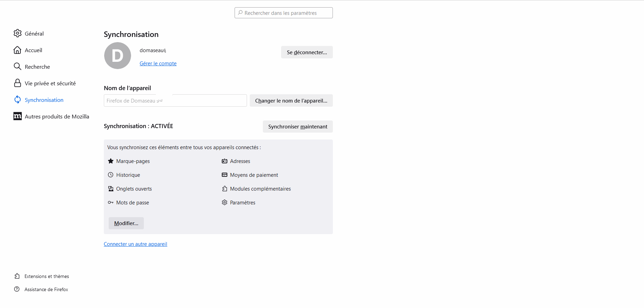This screenshot has height=308, width=644.
Task: Click the Accueil home icon
Action: [x=17, y=50]
